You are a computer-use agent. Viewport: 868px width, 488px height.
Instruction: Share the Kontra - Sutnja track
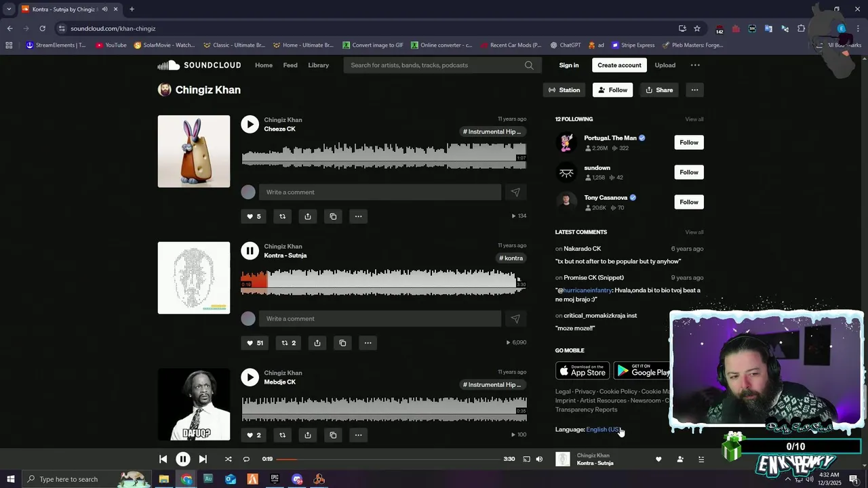coord(317,343)
